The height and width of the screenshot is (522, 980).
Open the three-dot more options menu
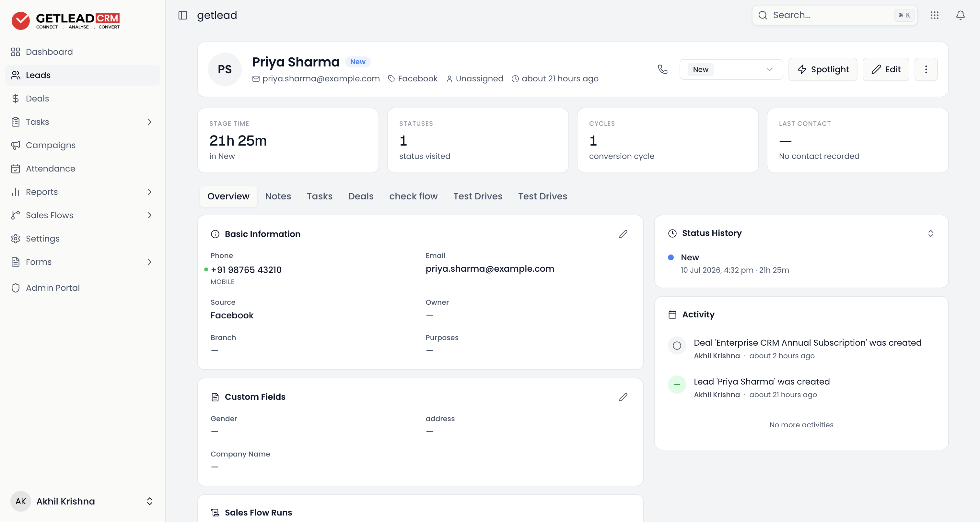(926, 69)
